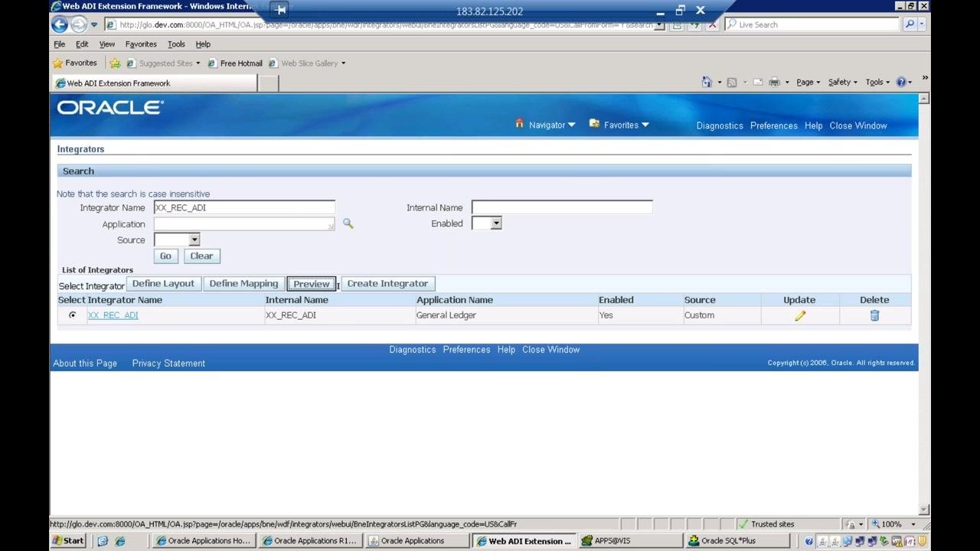Open the Application search magnifier icon
The width and height of the screenshot is (980, 551).
coord(348,223)
